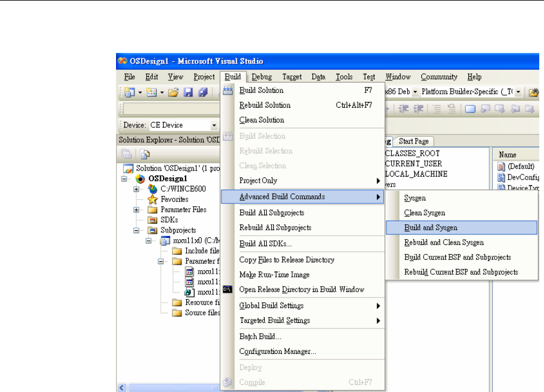This screenshot has width=544, height=392.
Task: Choose Rebuild Current BSP and Subprojects
Action: pyautogui.click(x=461, y=272)
